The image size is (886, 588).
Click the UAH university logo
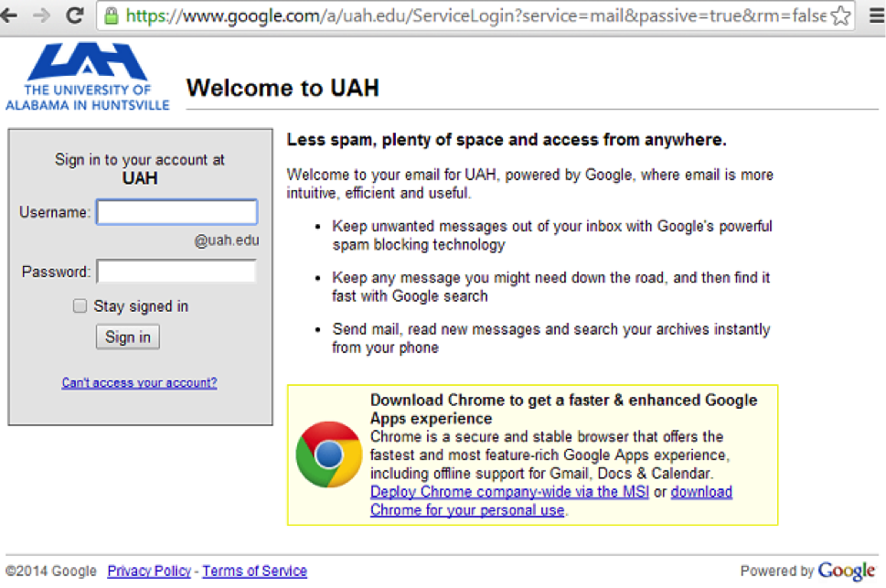coord(88,76)
